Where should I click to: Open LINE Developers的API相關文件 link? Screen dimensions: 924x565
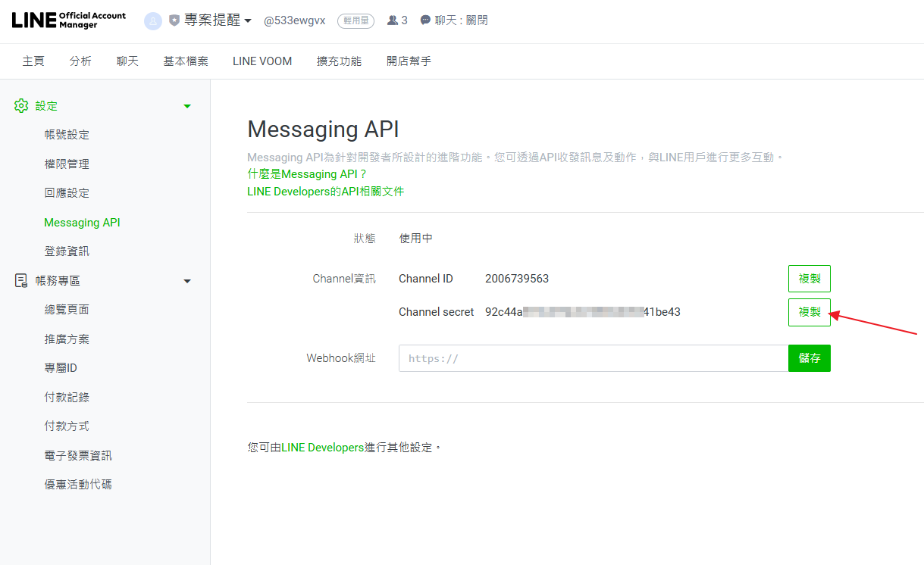326,192
